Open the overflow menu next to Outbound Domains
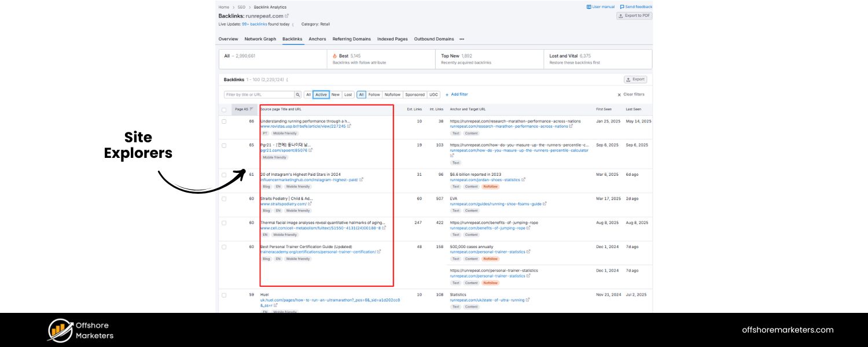The width and height of the screenshot is (868, 347). coord(461,39)
